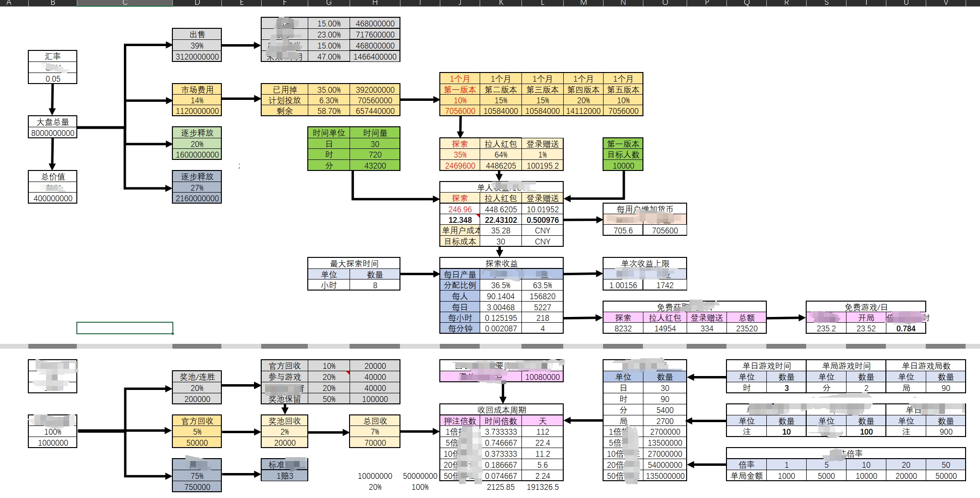Viewport: 980px width, 498px height.
Task: Select the 70000 value cell
Action: (375, 443)
